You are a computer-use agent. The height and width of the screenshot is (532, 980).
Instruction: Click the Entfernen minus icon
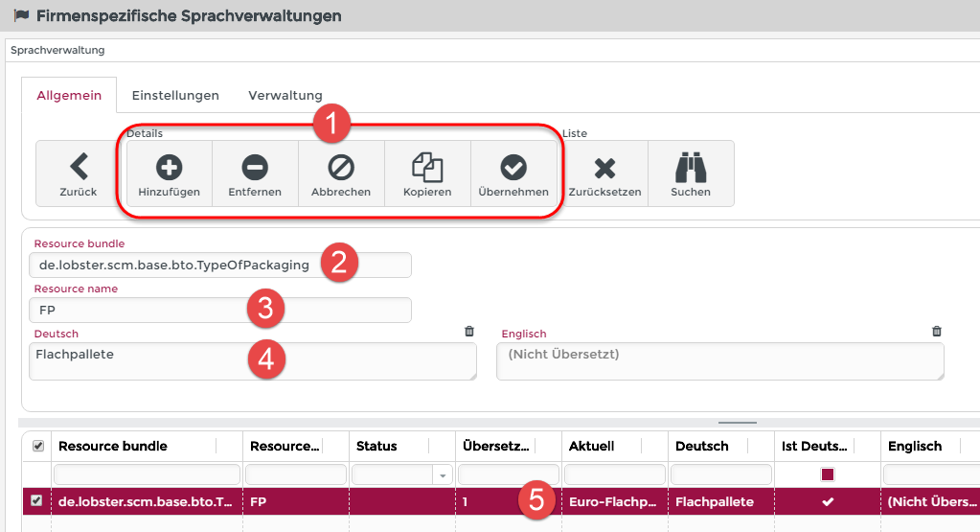[255, 168]
